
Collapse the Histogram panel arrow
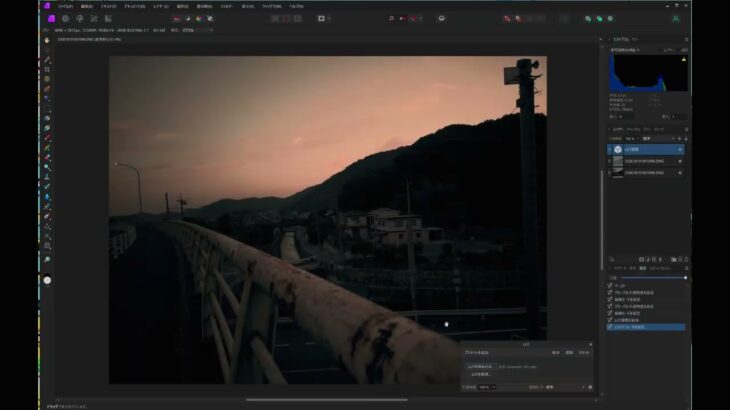click(x=609, y=40)
